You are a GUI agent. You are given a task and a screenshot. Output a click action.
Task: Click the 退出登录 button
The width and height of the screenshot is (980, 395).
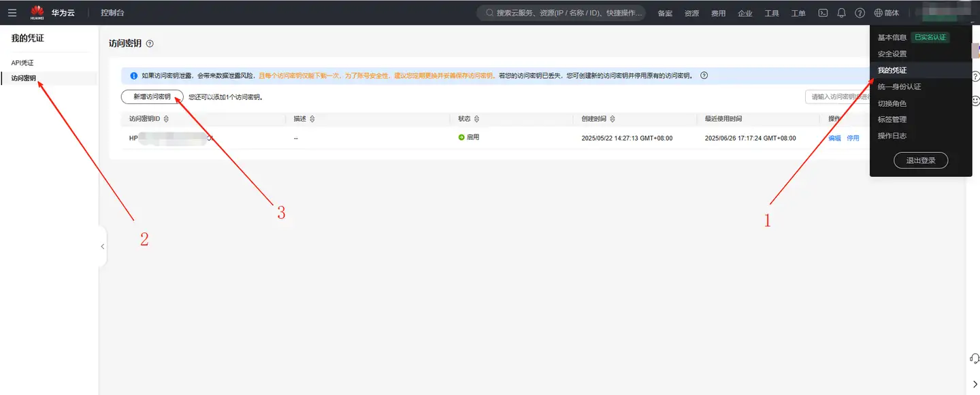pos(920,161)
